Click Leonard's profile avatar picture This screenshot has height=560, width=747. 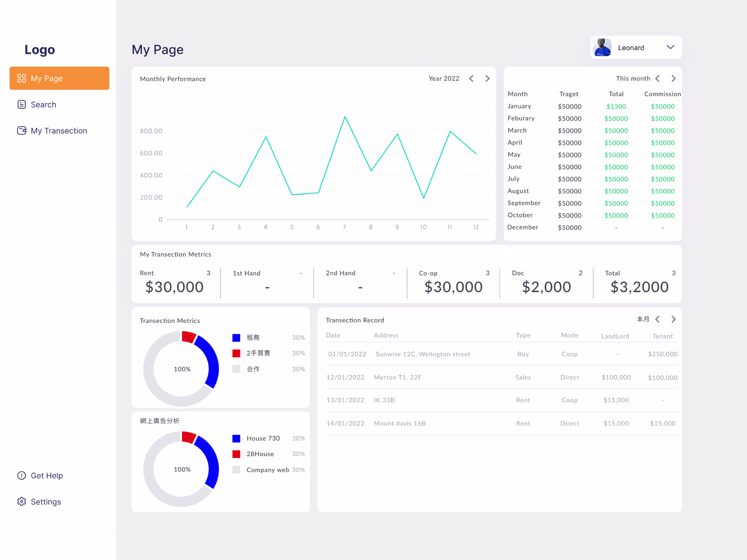click(x=603, y=47)
